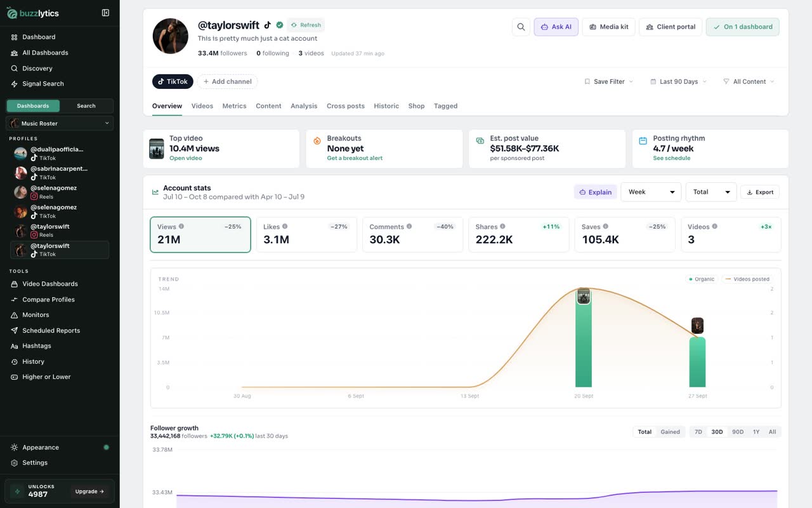Image resolution: width=812 pixels, height=508 pixels.
Task: Switch to the Cross posts tab
Action: [x=346, y=106]
